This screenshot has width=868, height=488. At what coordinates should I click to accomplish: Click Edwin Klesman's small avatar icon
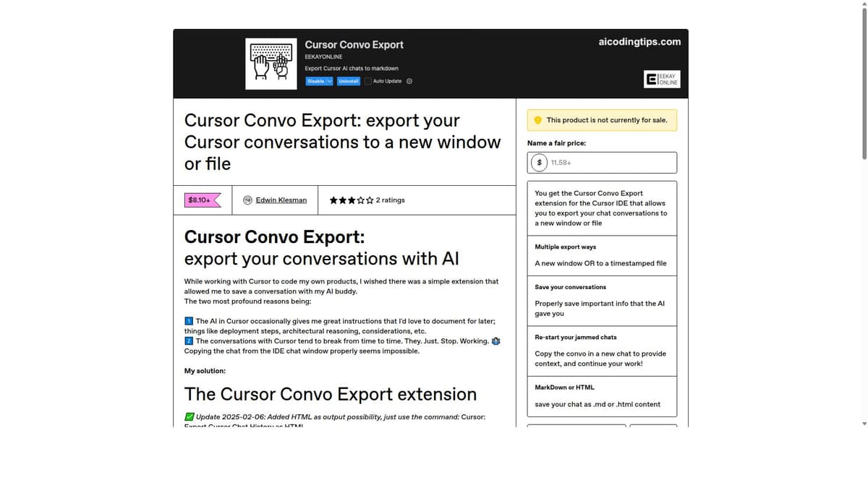coord(247,200)
